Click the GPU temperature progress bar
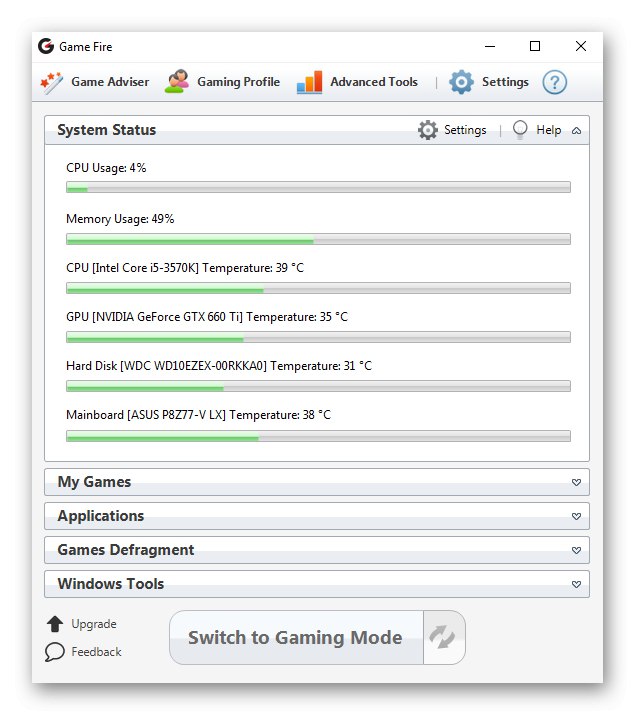635x715 pixels. click(x=318, y=337)
